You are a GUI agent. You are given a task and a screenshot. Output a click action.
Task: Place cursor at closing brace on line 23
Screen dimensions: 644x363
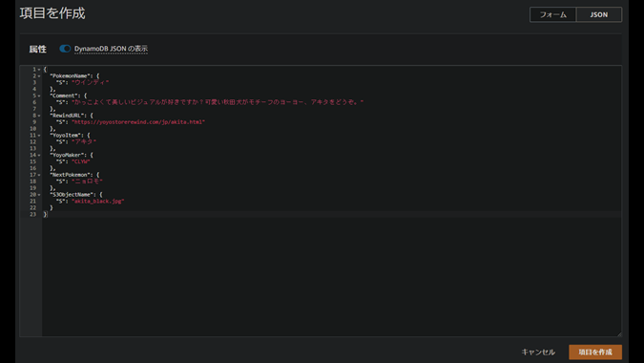pyautogui.click(x=45, y=214)
